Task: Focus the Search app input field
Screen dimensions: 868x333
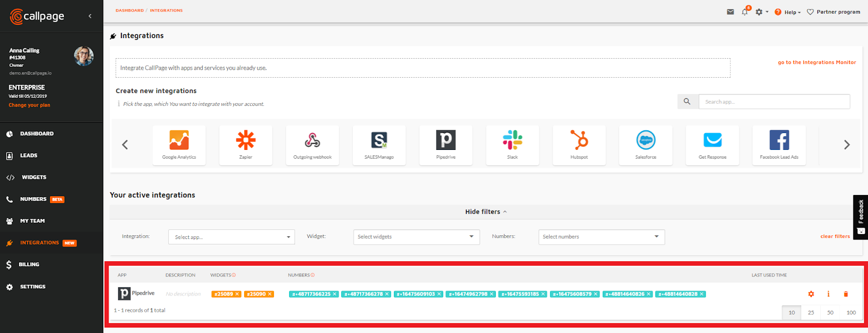Action: [x=774, y=102]
